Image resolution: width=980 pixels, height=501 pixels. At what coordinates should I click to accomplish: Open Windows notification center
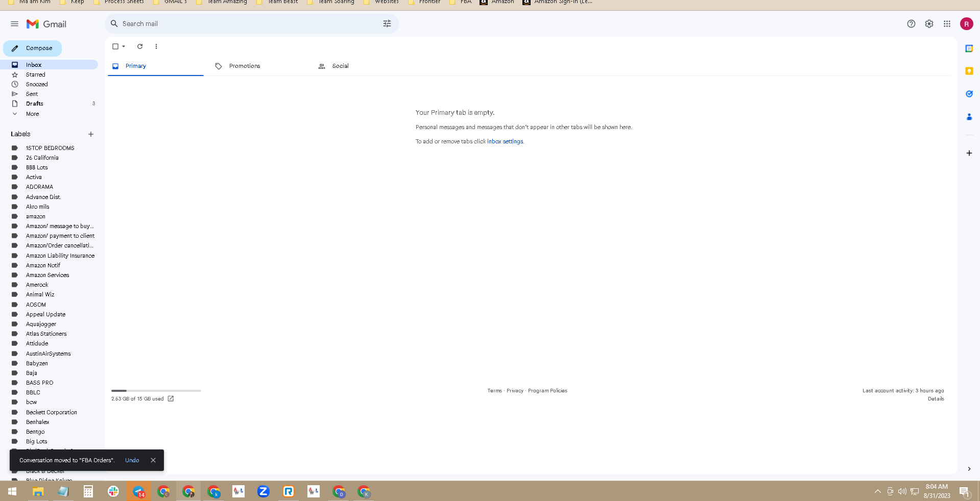[964, 491]
